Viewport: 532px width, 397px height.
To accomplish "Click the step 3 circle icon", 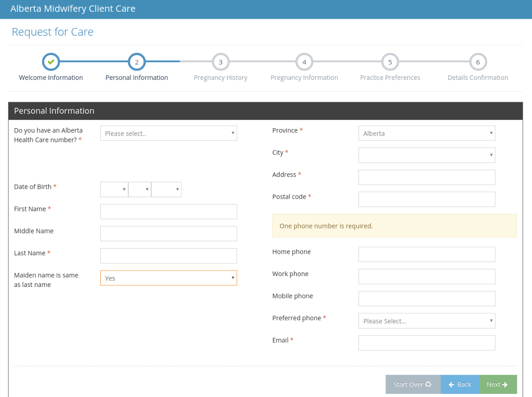I will tap(220, 62).
